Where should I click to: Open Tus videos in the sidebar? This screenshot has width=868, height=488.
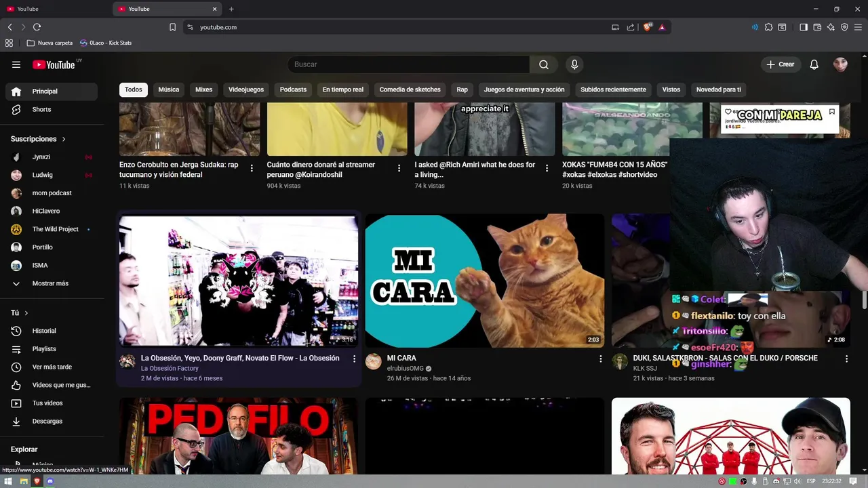52,403
